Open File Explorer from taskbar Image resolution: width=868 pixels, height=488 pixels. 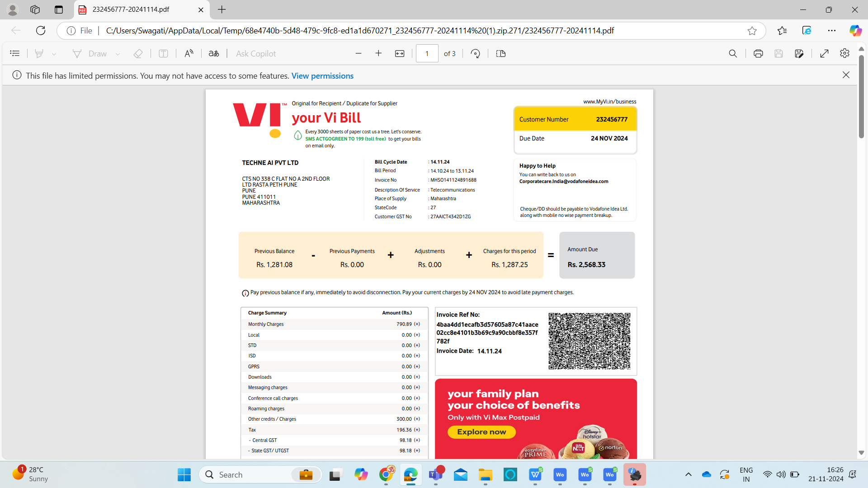tap(486, 475)
